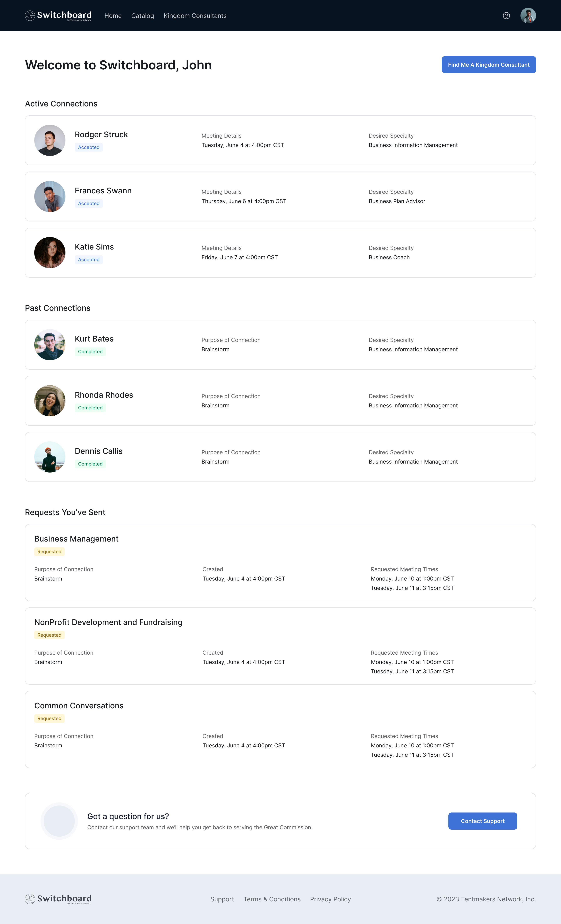
Task: Open the profile avatar in the top bar
Action: [529, 15]
